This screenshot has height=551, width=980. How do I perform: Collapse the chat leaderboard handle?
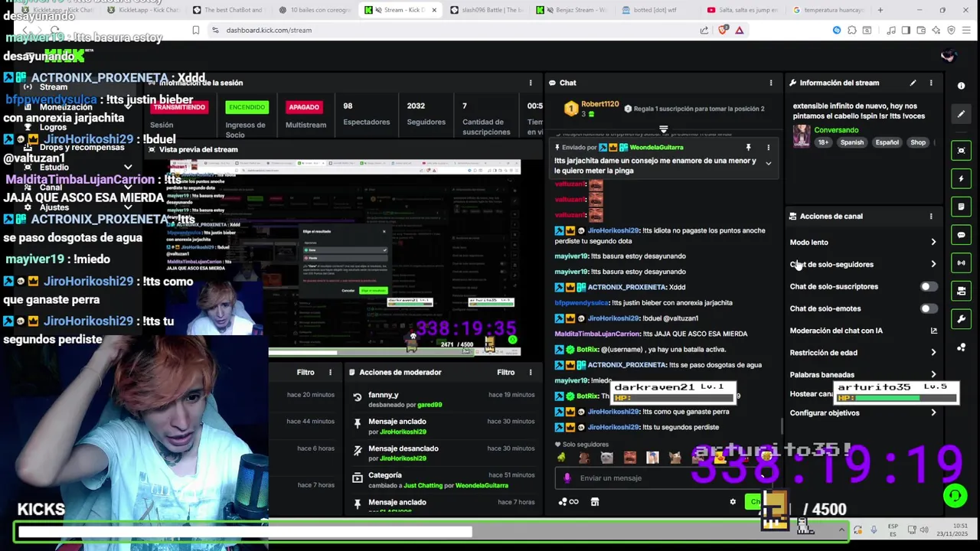tap(664, 129)
